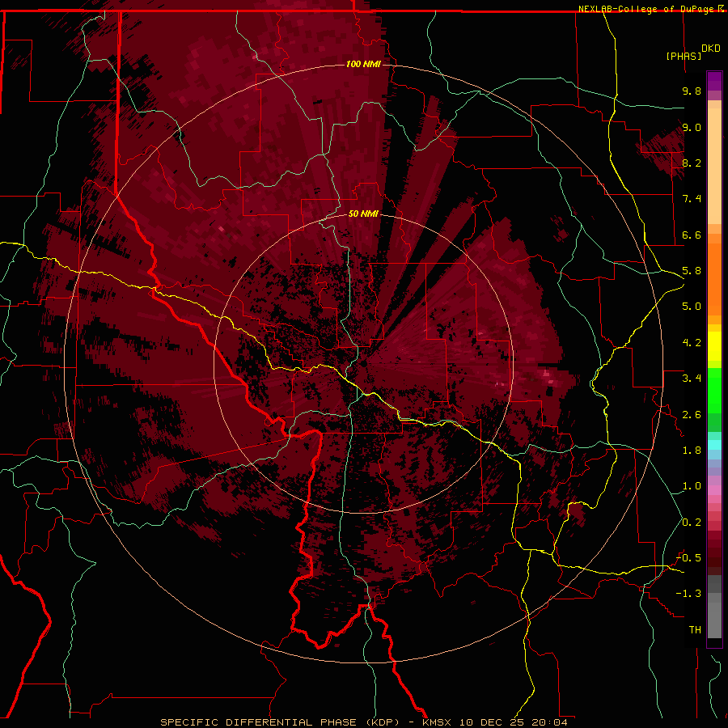
Task: Click the 8.2 legend value
Action: click(692, 163)
